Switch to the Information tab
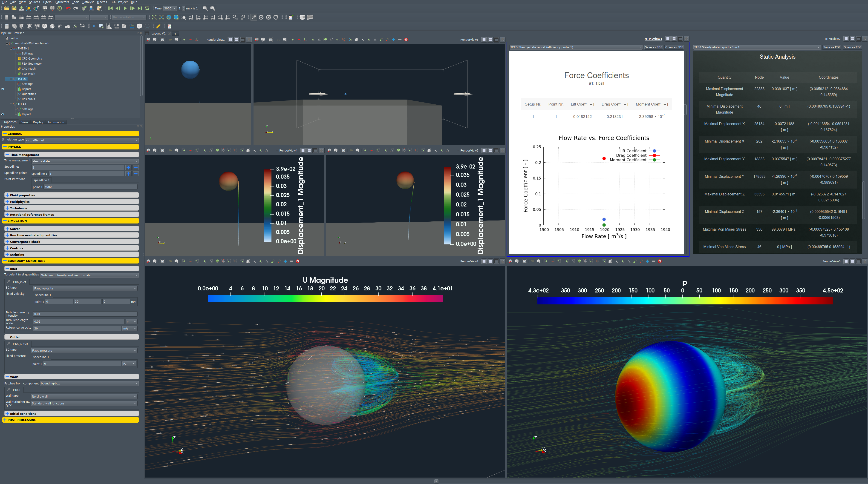The image size is (868, 484). (x=56, y=122)
